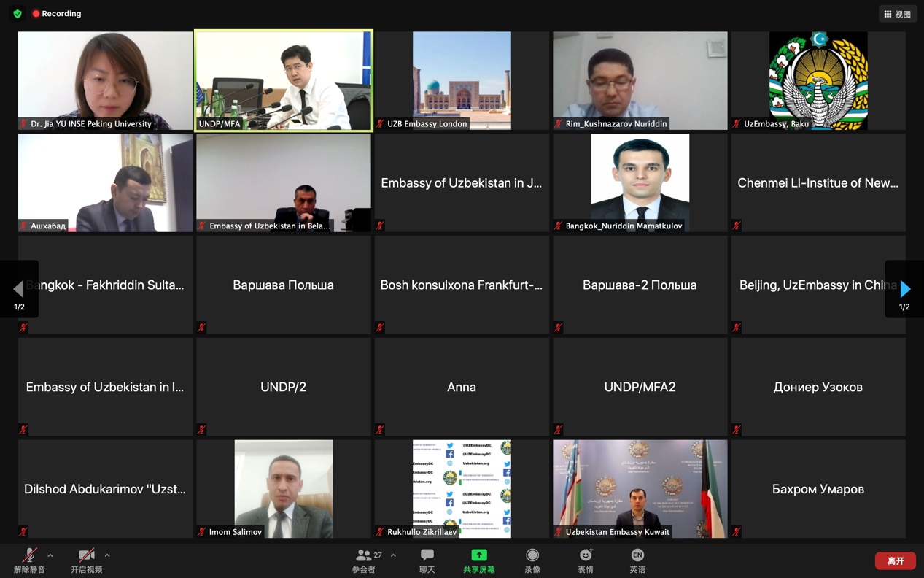The image size is (924, 578).
Task: Click muted mic icon on Embassy of Uzbekistan in I... tile
Action: pos(23,430)
